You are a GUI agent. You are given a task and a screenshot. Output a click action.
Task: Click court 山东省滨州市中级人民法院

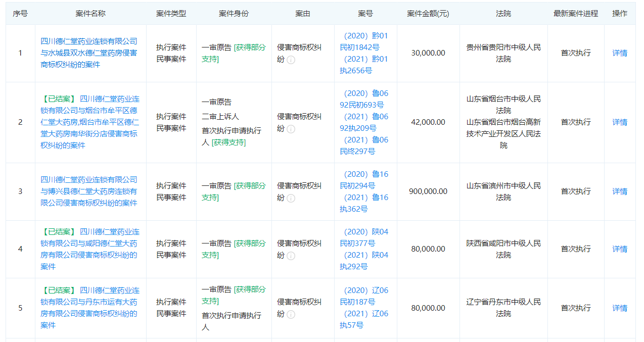[x=503, y=191]
